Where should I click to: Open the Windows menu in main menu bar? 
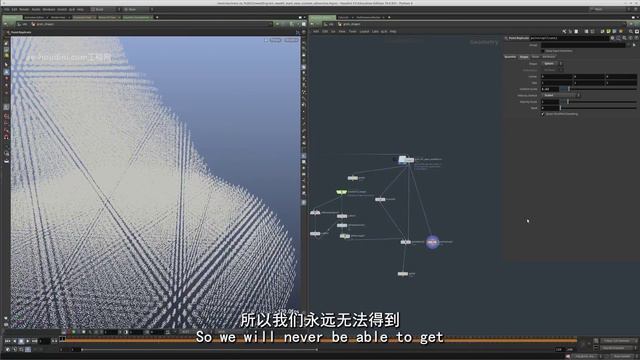(x=49, y=9)
